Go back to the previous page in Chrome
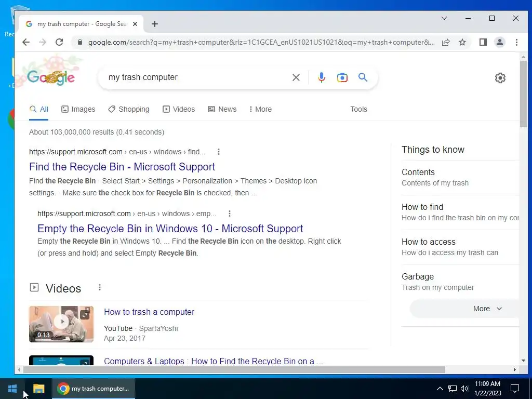This screenshot has height=399, width=532. click(26, 42)
